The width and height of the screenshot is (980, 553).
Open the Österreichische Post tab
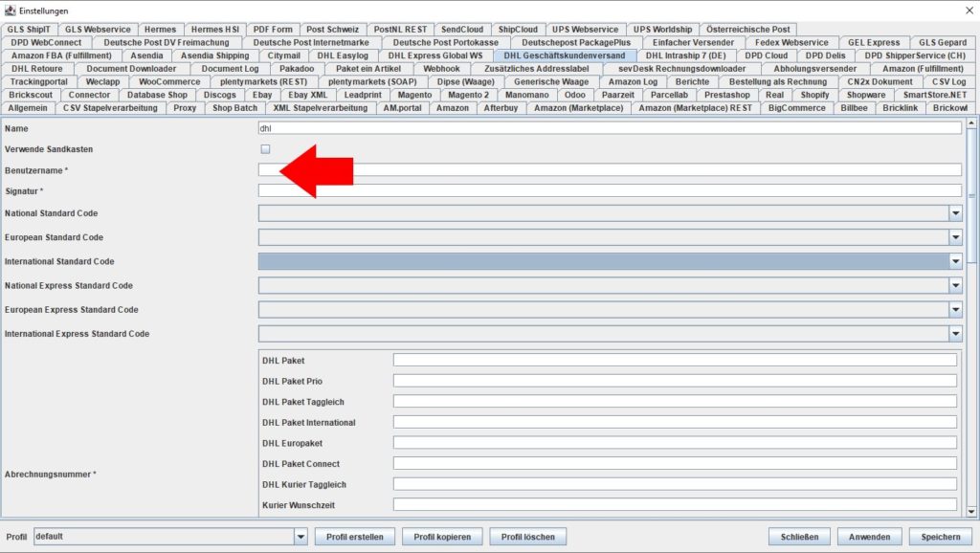coord(748,30)
